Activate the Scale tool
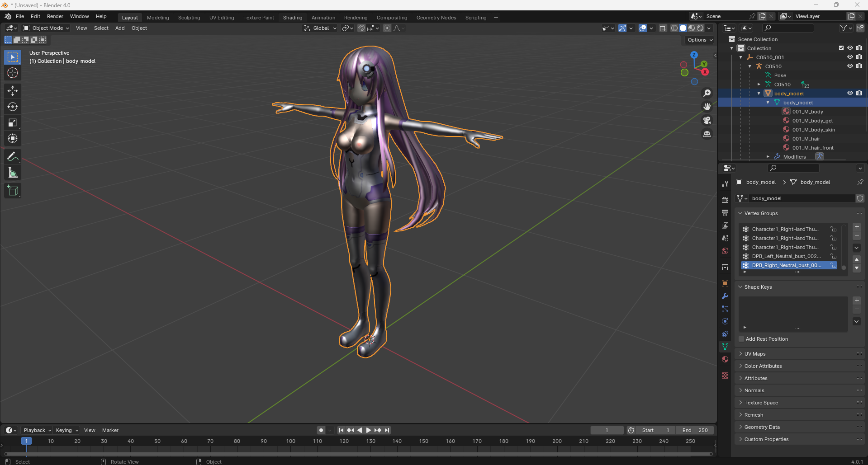The height and width of the screenshot is (465, 868). 13,122
